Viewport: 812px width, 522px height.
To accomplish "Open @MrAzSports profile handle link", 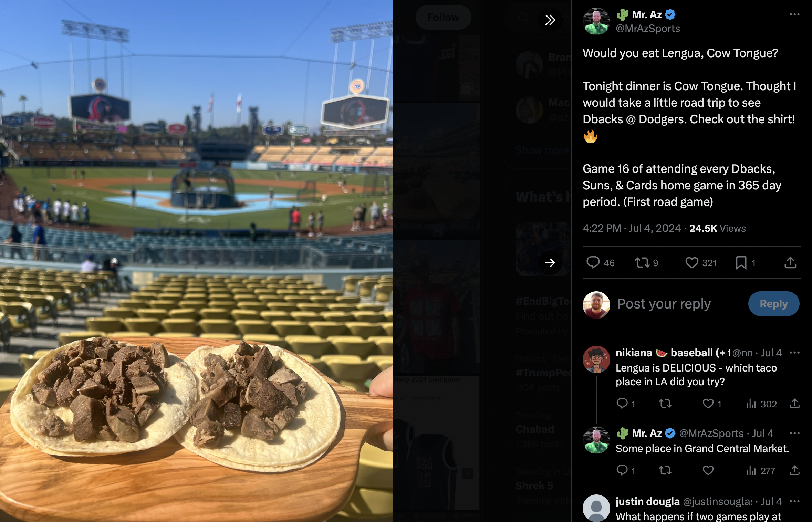I will (647, 29).
